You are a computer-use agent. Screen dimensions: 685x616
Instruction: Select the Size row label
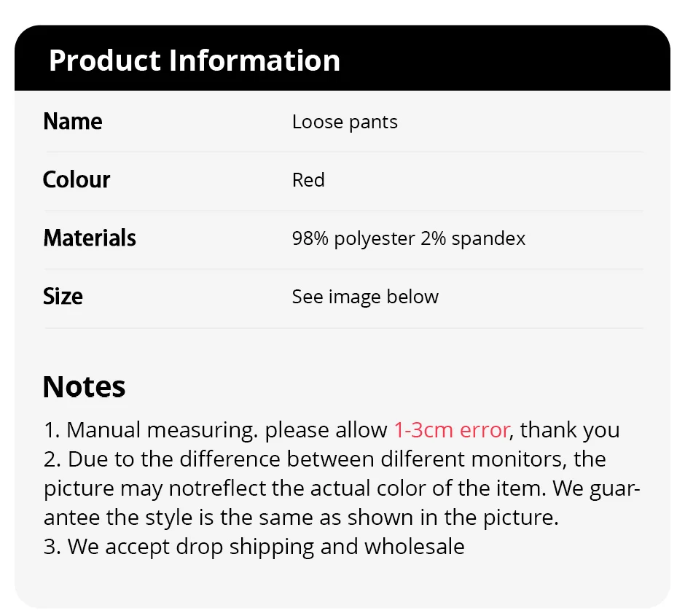63,297
